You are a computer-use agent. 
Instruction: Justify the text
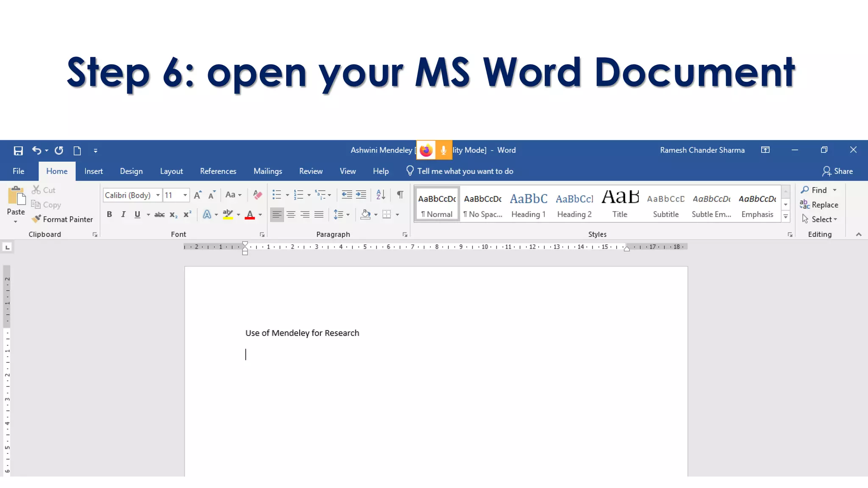[319, 214]
